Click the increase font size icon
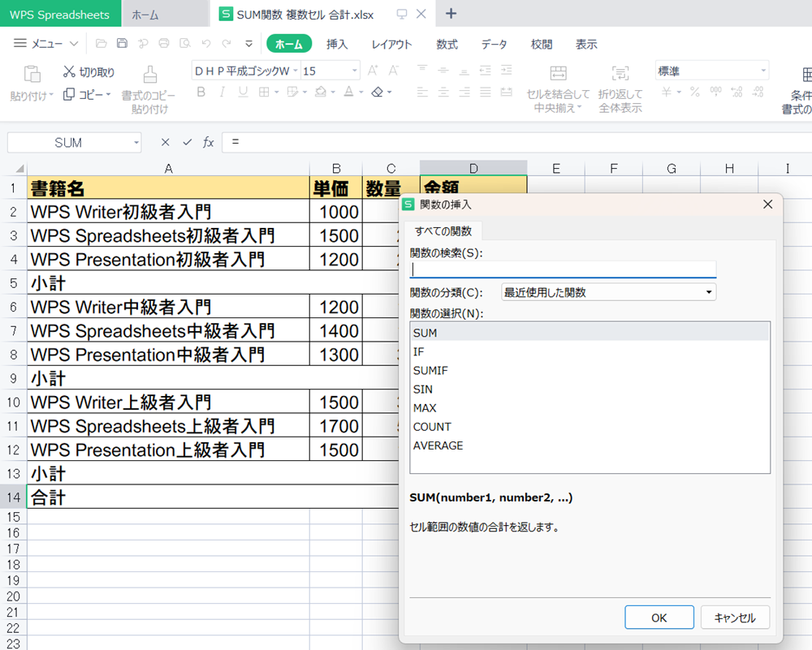The width and height of the screenshot is (812, 650). tap(373, 71)
